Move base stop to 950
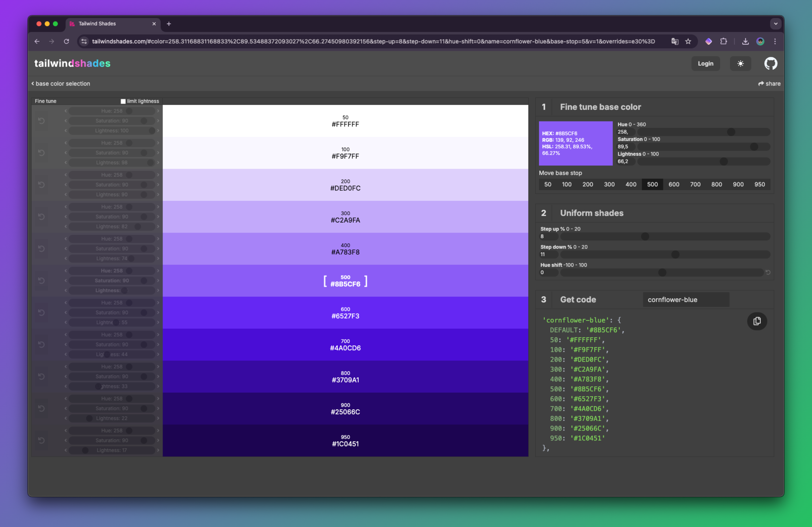 [759, 184]
